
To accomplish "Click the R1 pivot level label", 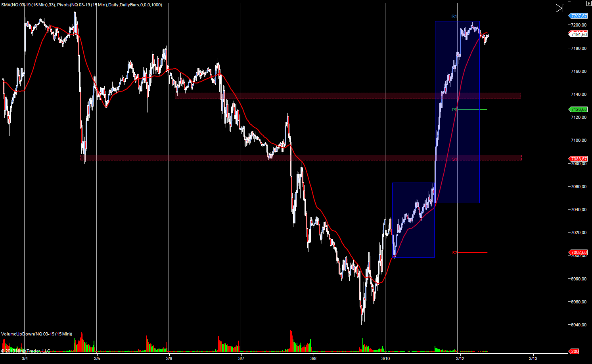I will click(x=454, y=16).
